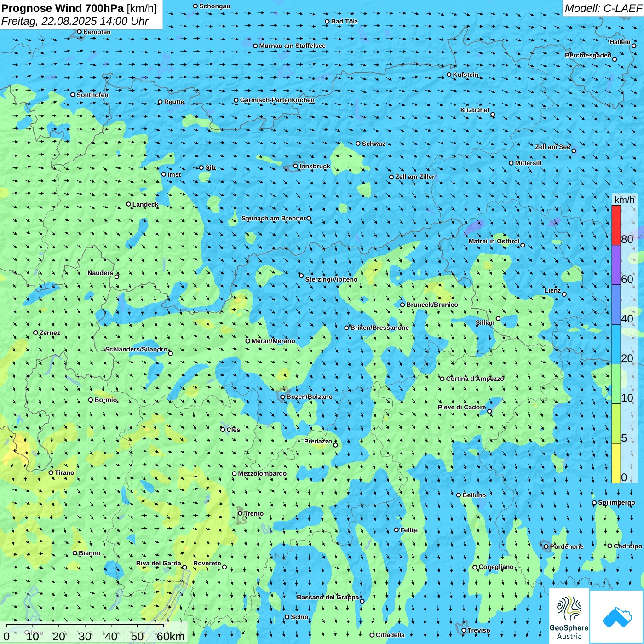Click the Pieve di Cadore label
The image size is (644, 644).
tap(462, 407)
